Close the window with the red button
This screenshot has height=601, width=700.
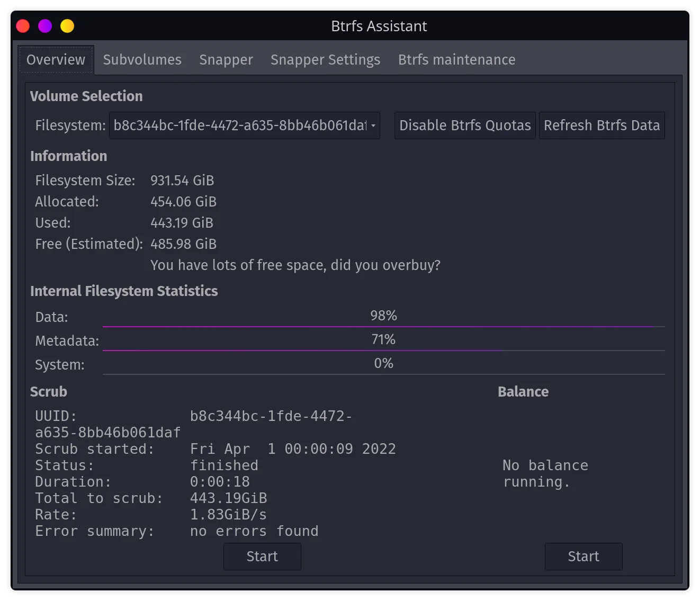[23, 26]
